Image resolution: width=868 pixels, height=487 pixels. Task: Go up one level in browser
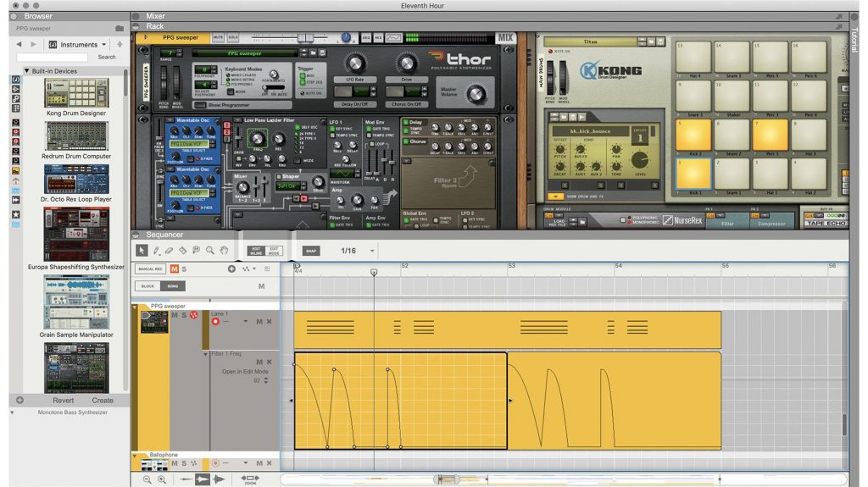coord(120,44)
